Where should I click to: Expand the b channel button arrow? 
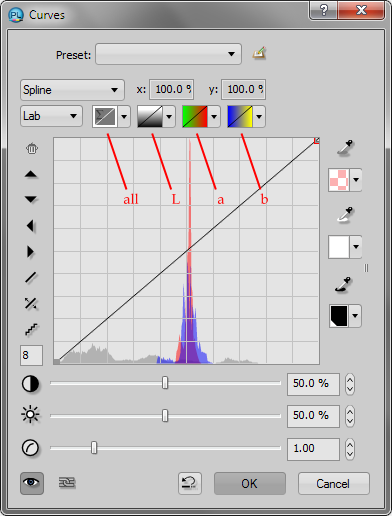[259, 117]
